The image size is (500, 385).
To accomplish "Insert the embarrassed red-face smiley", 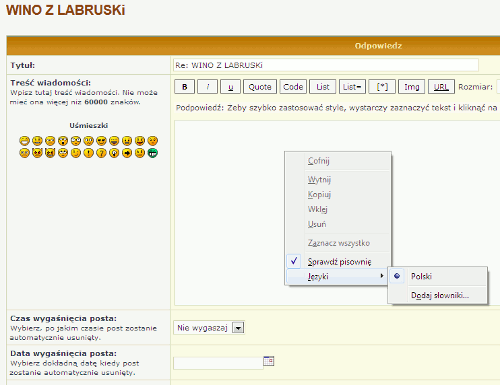I will coord(153,141).
